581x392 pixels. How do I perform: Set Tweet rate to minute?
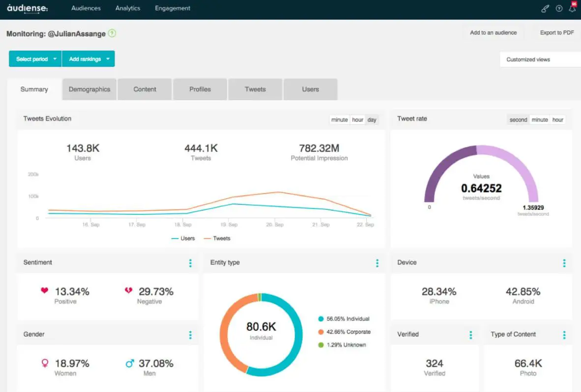point(540,119)
